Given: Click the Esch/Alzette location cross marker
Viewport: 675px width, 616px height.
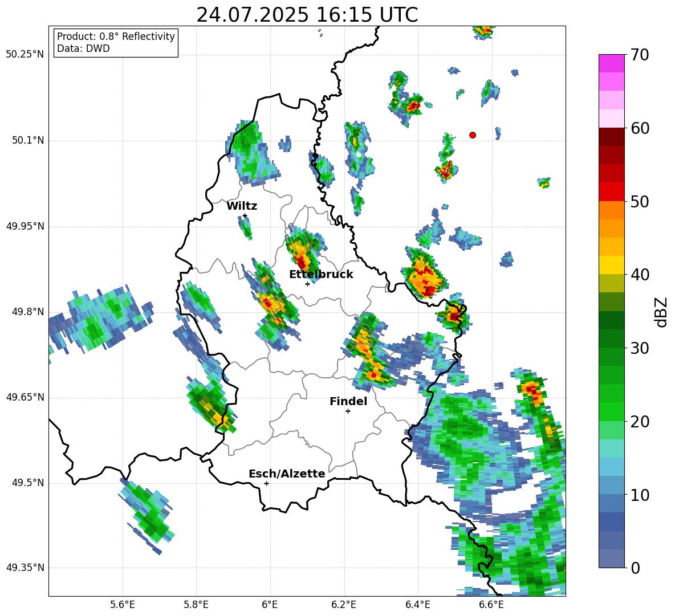Looking at the screenshot, I should 266,483.
